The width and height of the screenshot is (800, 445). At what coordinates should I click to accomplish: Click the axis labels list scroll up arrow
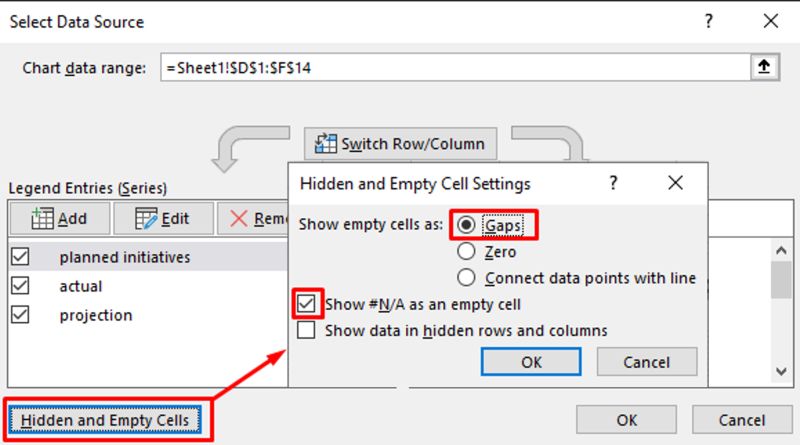(x=781, y=250)
